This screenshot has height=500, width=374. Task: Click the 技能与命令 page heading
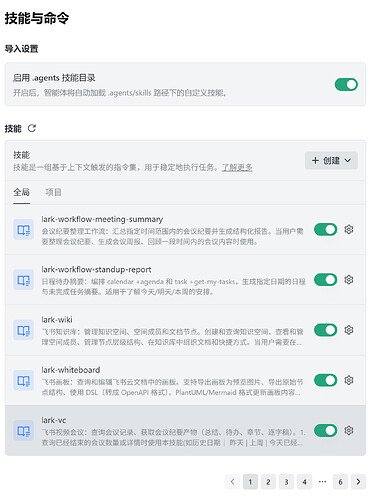pos(37,18)
